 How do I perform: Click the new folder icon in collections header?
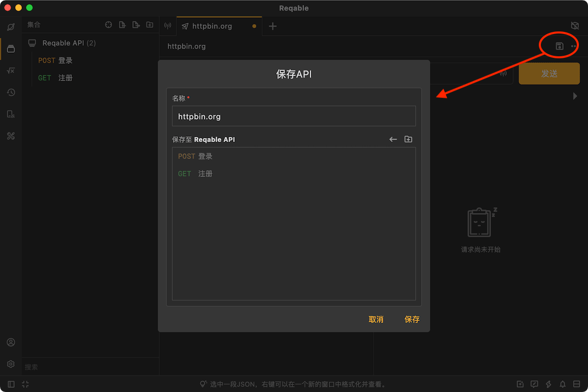pyautogui.click(x=150, y=25)
